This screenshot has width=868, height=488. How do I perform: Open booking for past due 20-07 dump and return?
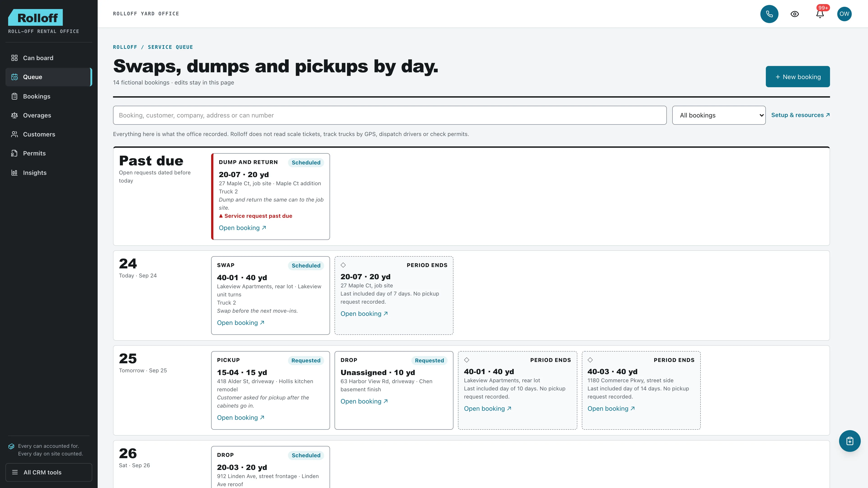tap(242, 228)
